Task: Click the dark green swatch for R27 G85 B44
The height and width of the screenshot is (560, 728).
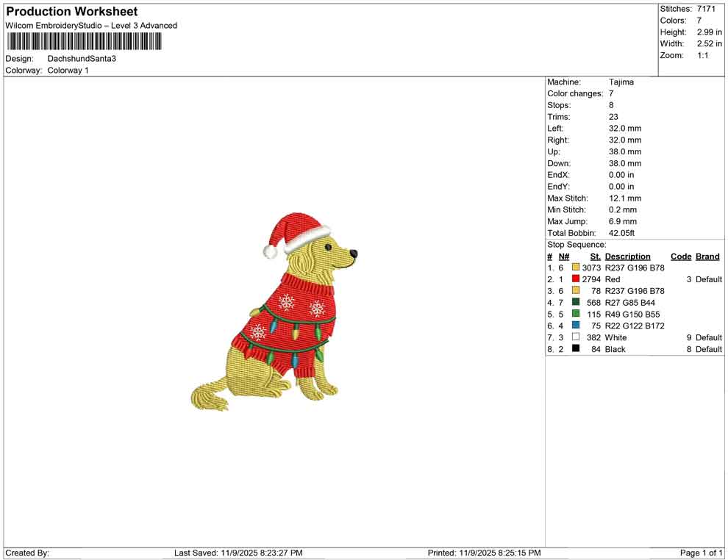Action: [576, 303]
